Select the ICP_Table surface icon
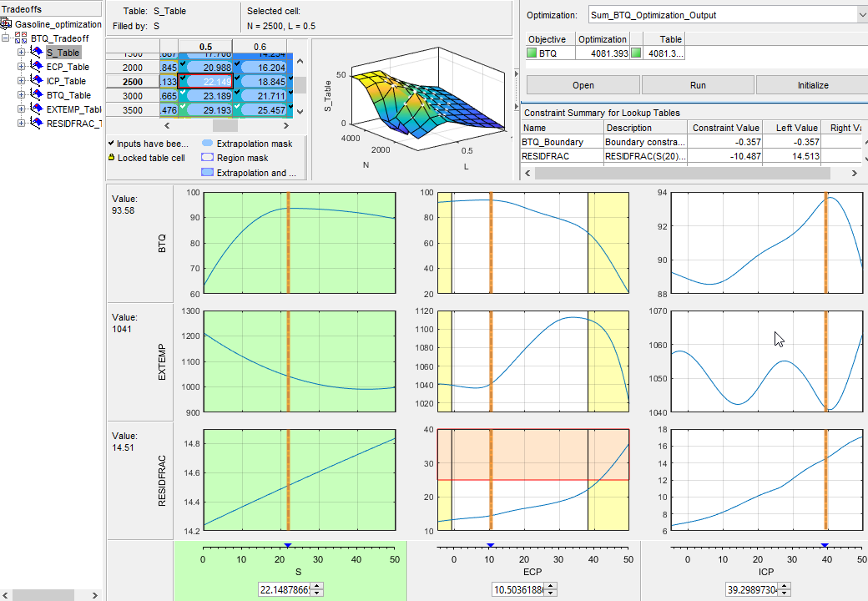The width and height of the screenshot is (868, 601). tap(37, 80)
